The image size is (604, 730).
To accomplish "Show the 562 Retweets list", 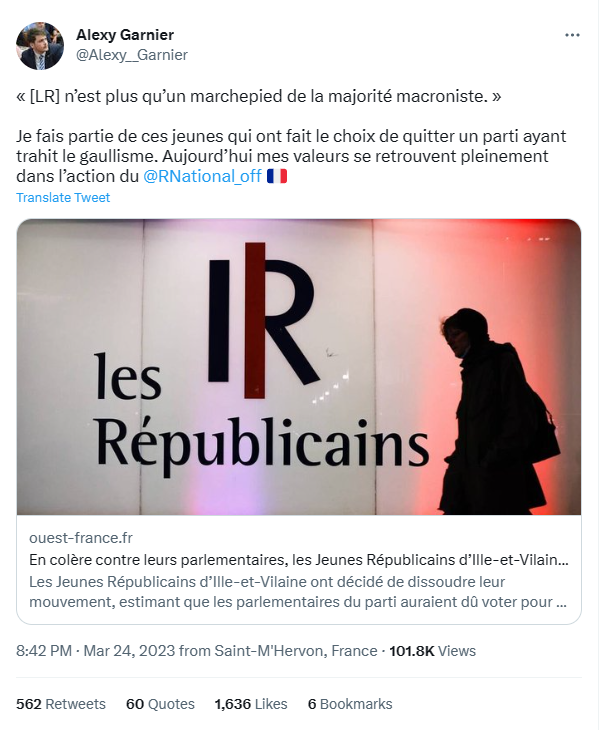I will coord(61,704).
